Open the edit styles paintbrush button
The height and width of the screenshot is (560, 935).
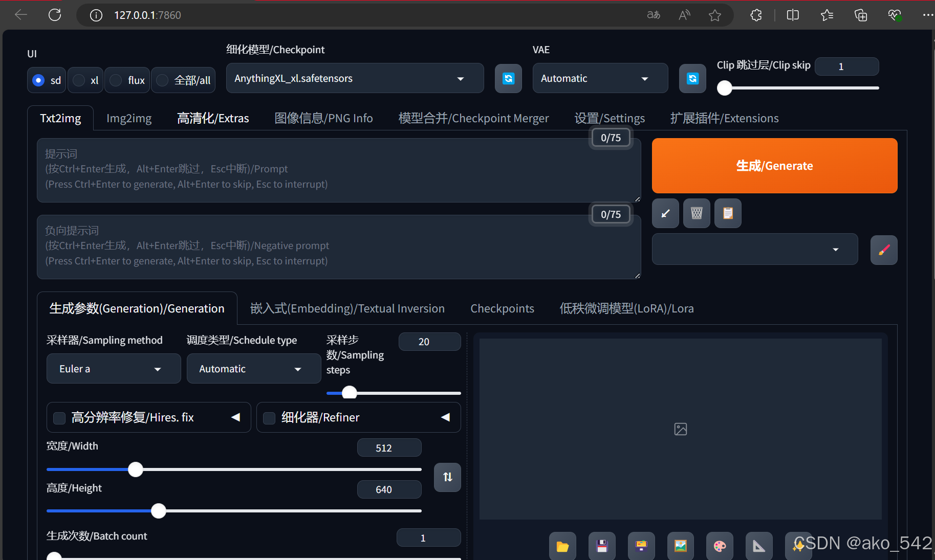884,250
